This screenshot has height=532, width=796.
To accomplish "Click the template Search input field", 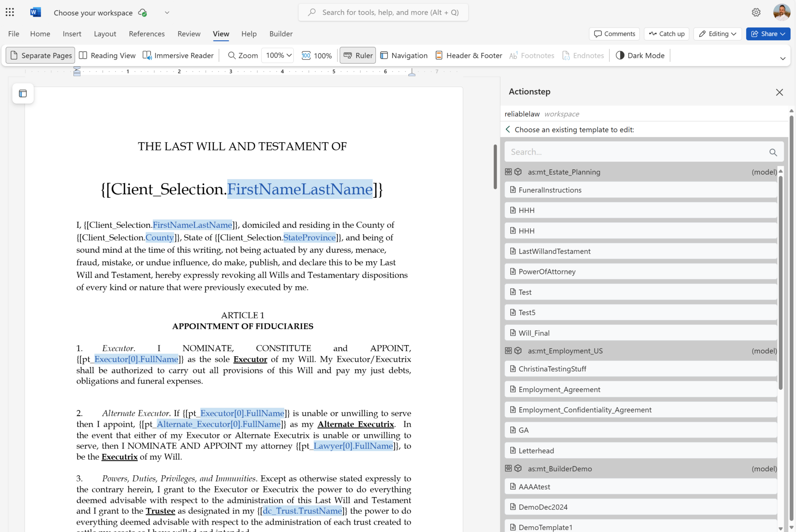I will pos(637,152).
